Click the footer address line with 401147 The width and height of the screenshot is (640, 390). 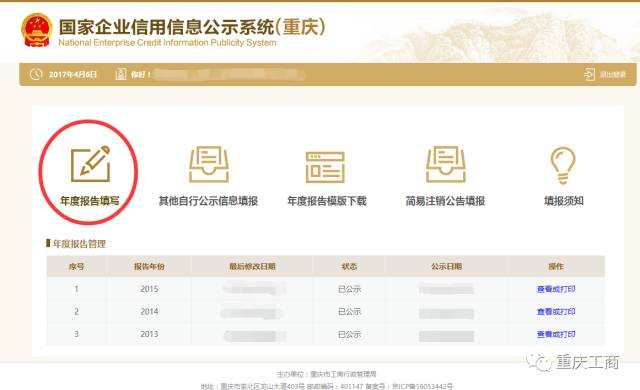click(x=327, y=386)
